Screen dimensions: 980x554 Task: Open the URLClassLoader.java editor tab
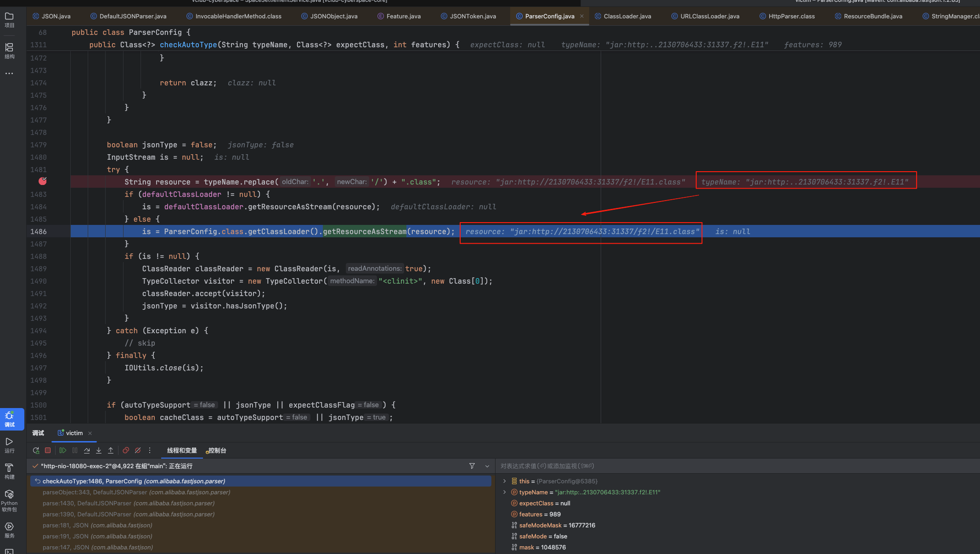click(705, 16)
